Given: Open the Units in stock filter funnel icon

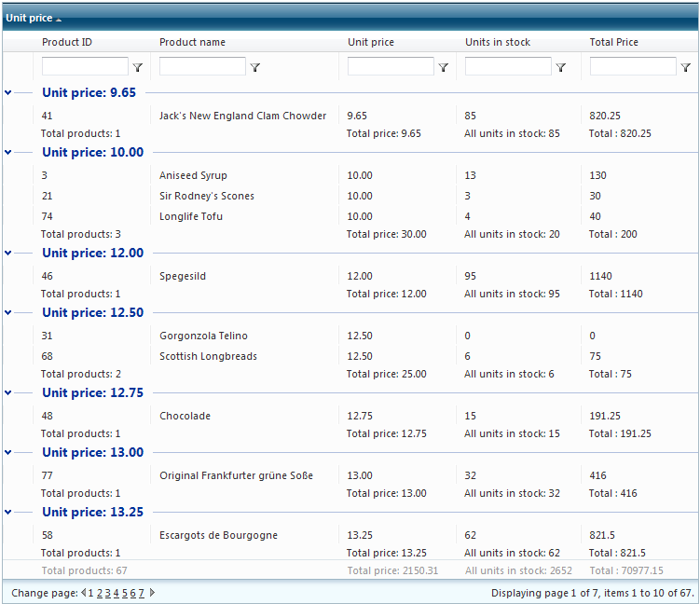Looking at the screenshot, I should 561,67.
